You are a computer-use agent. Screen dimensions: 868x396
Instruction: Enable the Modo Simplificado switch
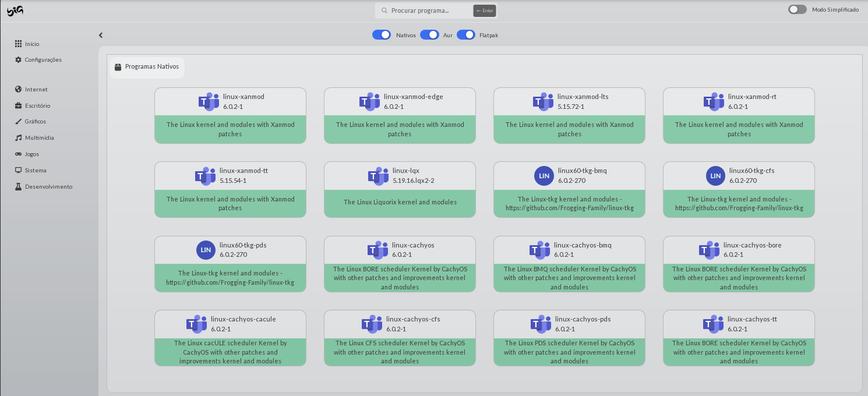point(798,9)
